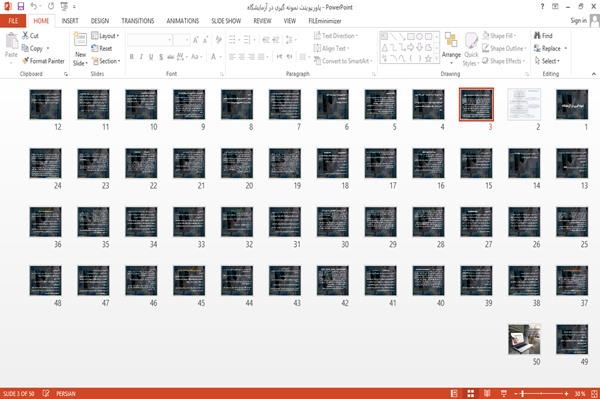This screenshot has width=600, height=399.
Task: Switch to the REVIEW tab
Action: [262, 21]
